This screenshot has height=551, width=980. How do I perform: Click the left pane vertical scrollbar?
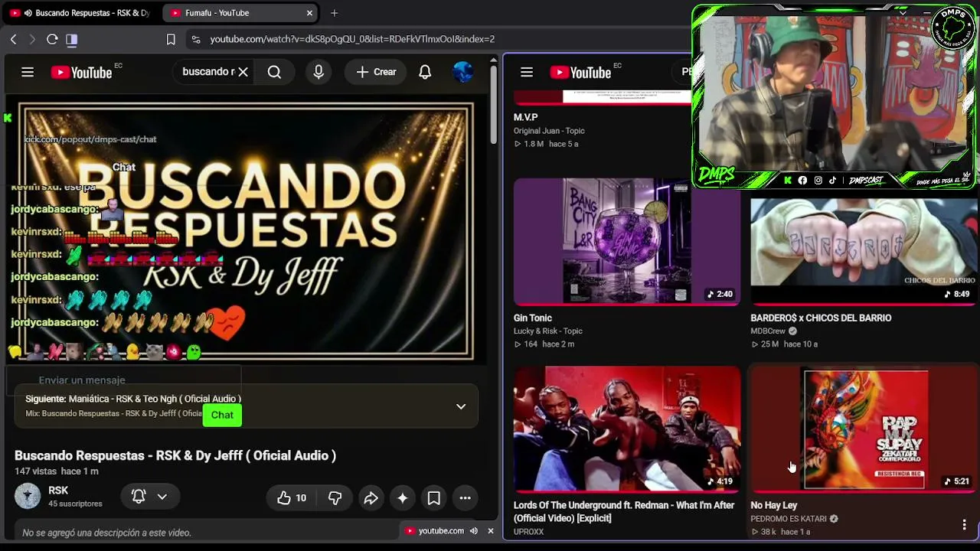coord(495,104)
